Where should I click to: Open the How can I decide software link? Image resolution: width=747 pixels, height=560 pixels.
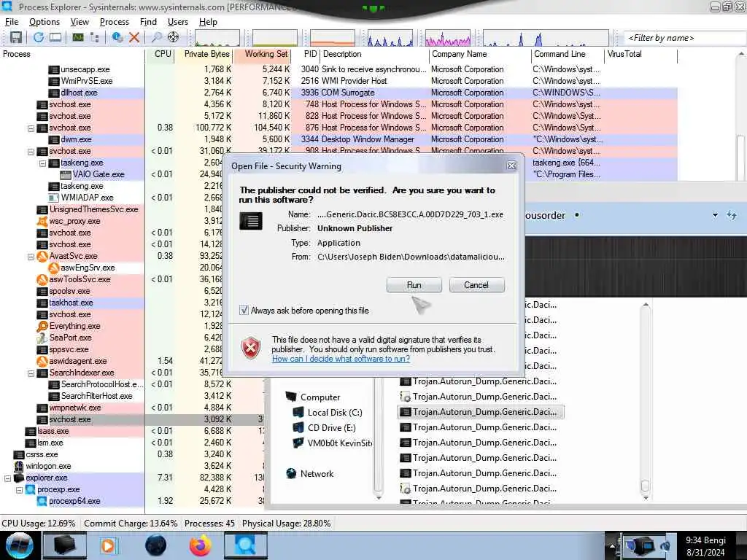coord(341,359)
